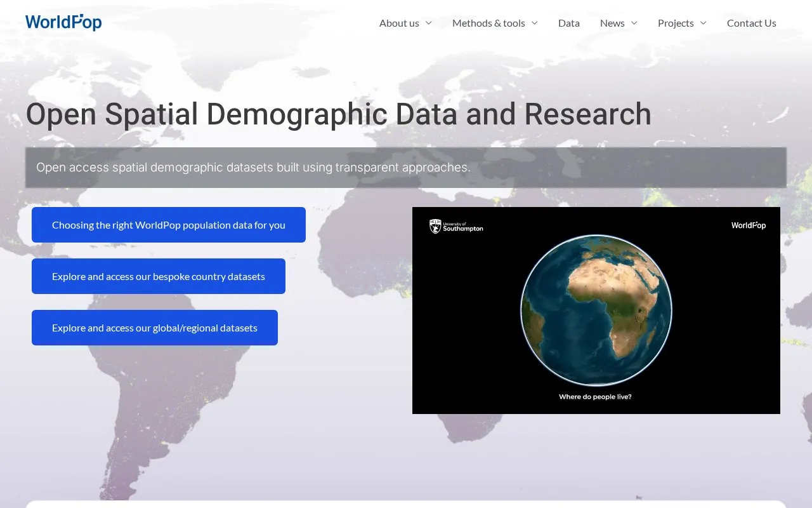Explore global/regional datasets button
The image size is (812, 508).
tap(155, 328)
